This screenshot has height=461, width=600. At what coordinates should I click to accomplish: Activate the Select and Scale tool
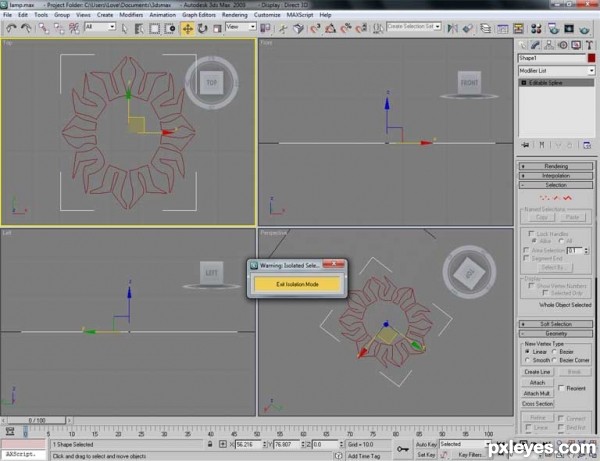point(217,28)
